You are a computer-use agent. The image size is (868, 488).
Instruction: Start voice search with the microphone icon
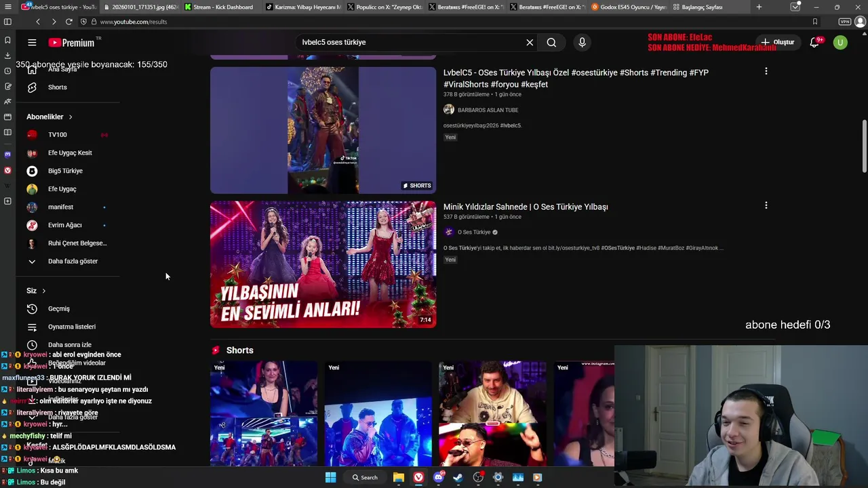[582, 42]
